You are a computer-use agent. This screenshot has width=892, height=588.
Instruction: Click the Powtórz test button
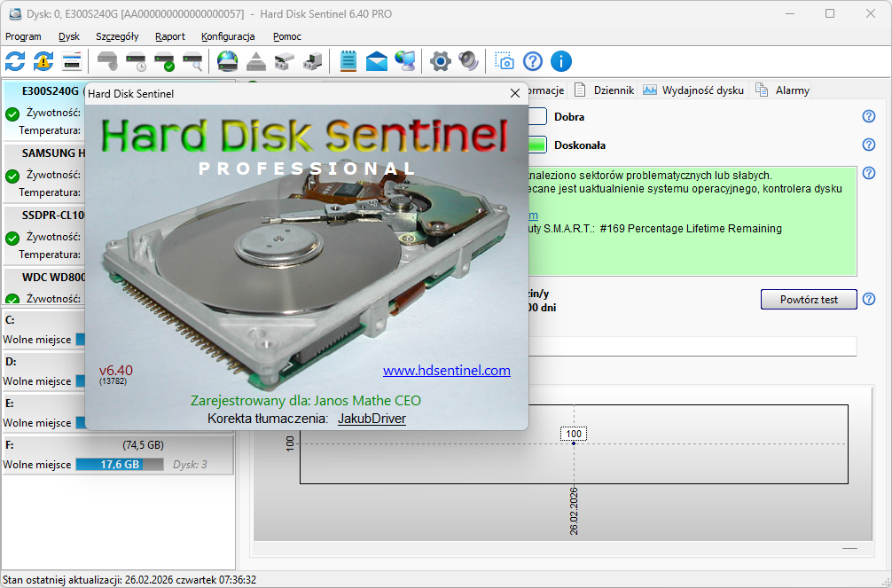pos(809,300)
